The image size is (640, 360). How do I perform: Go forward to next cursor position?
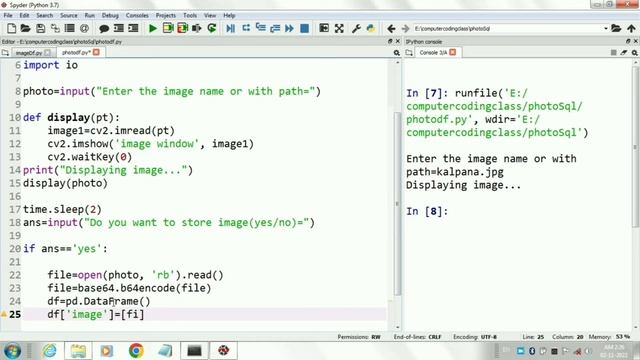(x=405, y=29)
